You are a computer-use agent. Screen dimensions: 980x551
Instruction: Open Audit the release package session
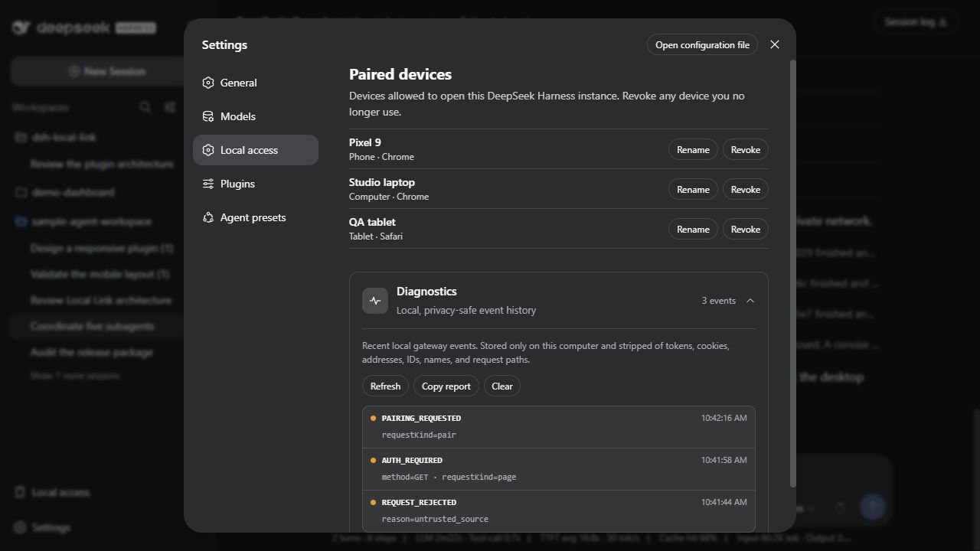[x=91, y=352]
